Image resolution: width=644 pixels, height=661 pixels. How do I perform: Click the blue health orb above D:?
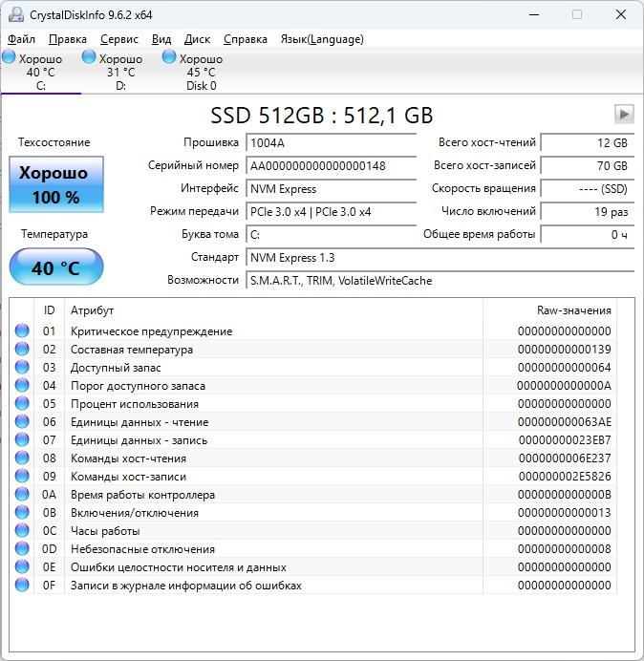(89, 57)
